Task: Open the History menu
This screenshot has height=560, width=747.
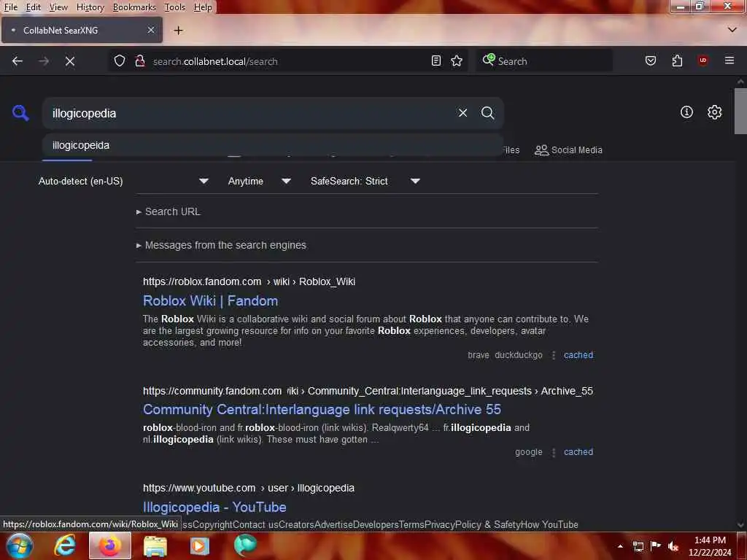Action: pos(90,7)
